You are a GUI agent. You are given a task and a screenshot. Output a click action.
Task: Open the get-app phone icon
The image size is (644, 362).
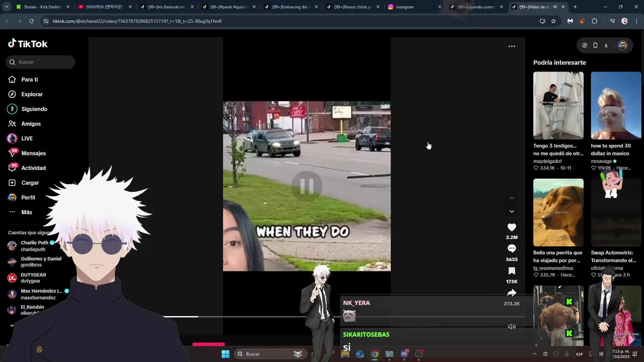(595, 45)
